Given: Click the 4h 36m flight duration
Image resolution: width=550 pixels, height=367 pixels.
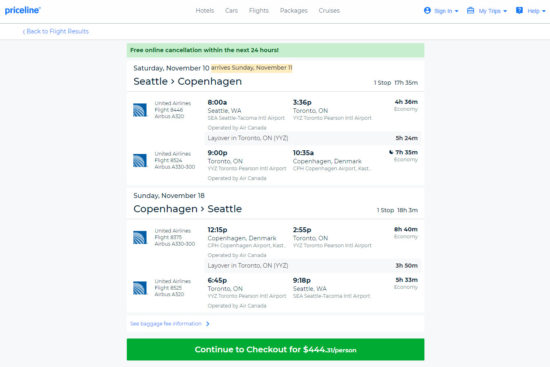Looking at the screenshot, I should click(x=406, y=102).
